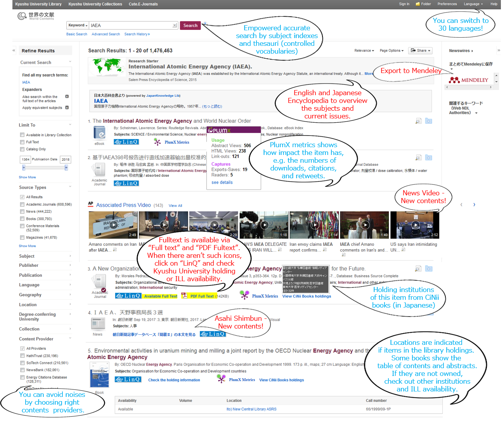The width and height of the screenshot is (504, 426).
Task: Open Kyushu University Collections menu item
Action: click(95, 4)
